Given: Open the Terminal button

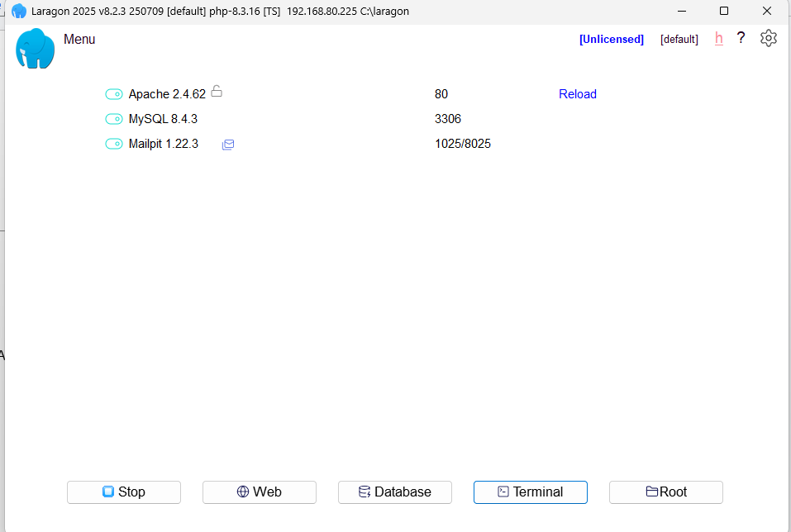Looking at the screenshot, I should (x=530, y=492).
